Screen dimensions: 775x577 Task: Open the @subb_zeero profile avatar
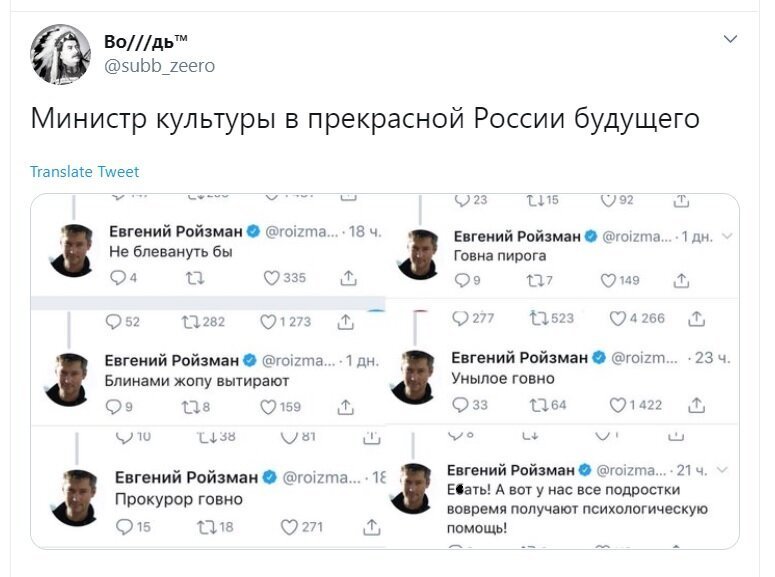click(60, 54)
